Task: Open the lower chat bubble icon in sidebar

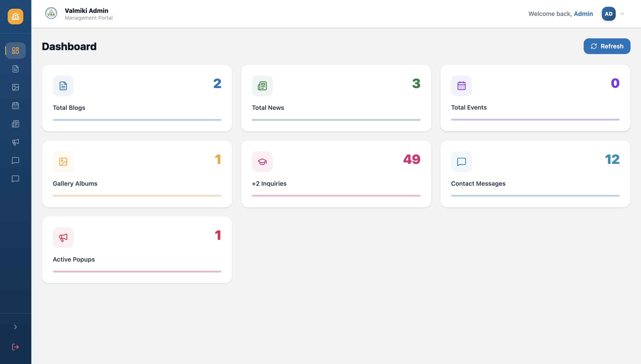Action: coord(15,179)
